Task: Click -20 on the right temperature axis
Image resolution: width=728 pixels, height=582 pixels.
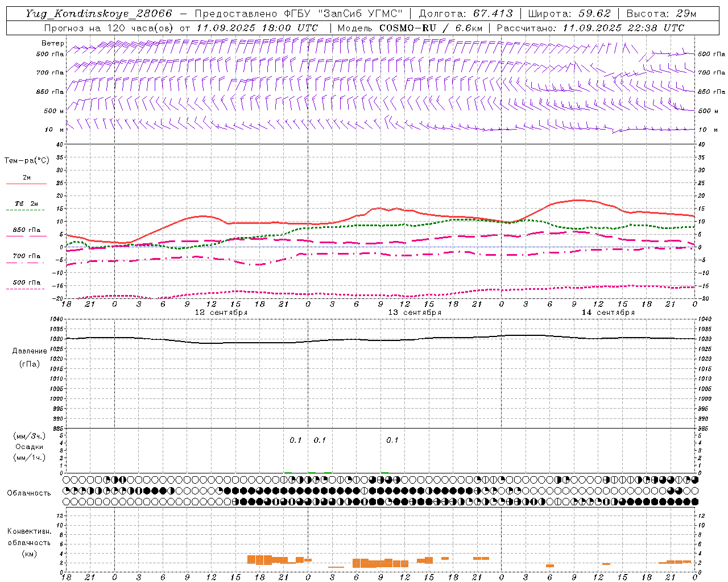Action: coord(703,298)
